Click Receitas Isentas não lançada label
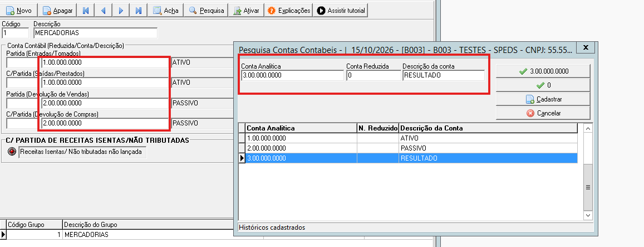 (82, 152)
